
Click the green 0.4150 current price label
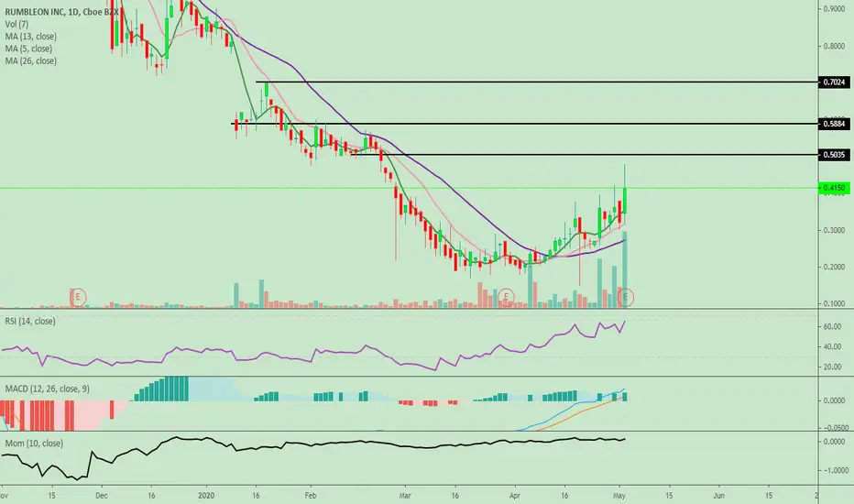[x=834, y=188]
